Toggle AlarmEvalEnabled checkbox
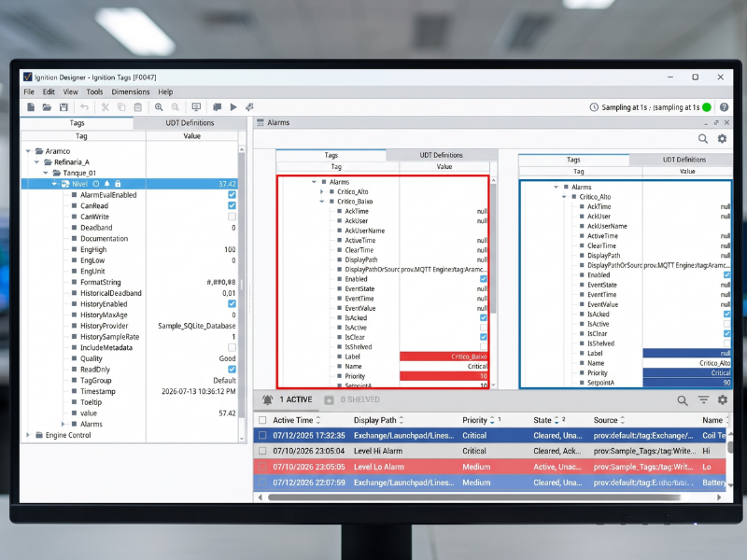The width and height of the screenshot is (747, 560). click(232, 195)
